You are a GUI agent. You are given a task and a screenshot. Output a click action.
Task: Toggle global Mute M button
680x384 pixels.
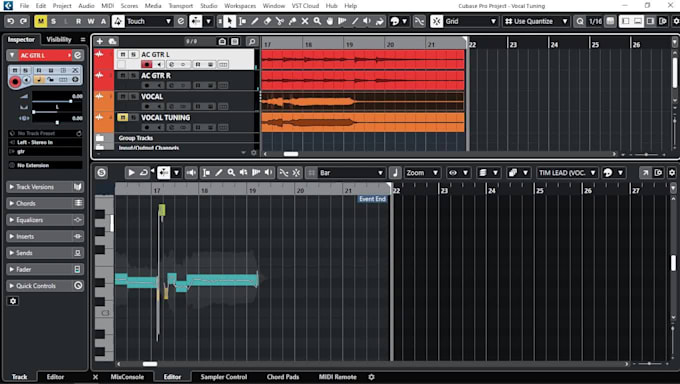pos(41,21)
